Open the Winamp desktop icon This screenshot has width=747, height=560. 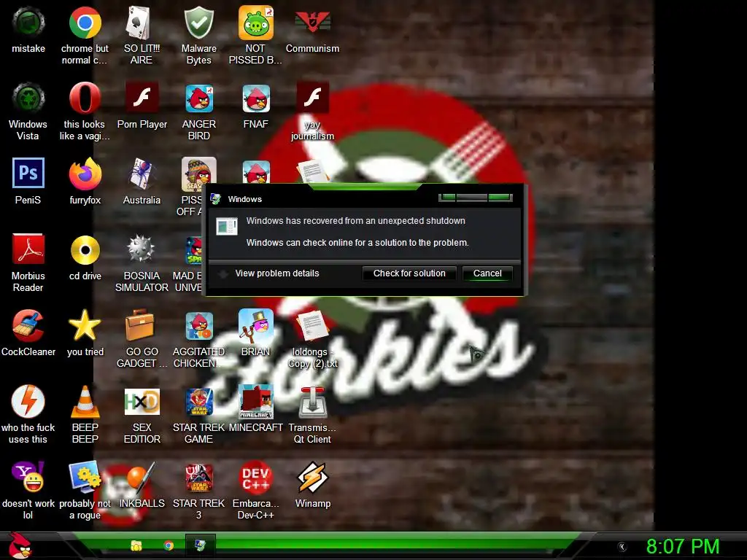pos(312,477)
